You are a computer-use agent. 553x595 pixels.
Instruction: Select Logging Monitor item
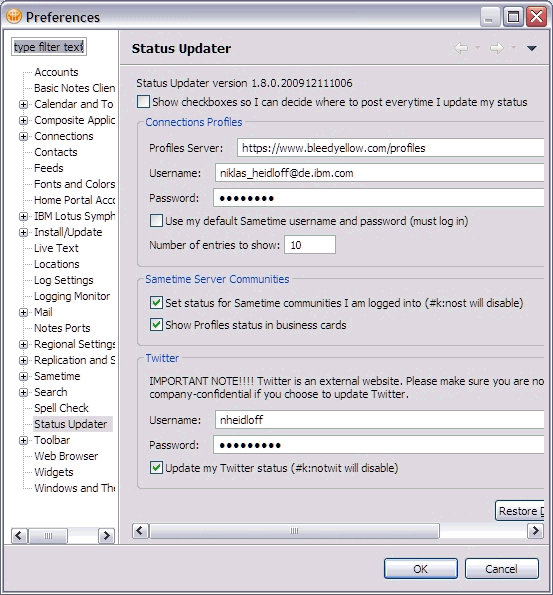(72, 296)
